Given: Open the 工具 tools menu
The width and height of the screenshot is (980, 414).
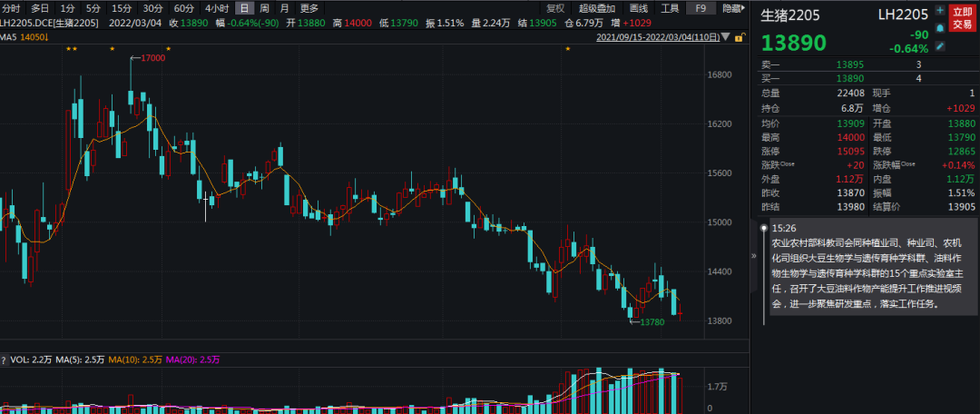Looking at the screenshot, I should tap(670, 8).
